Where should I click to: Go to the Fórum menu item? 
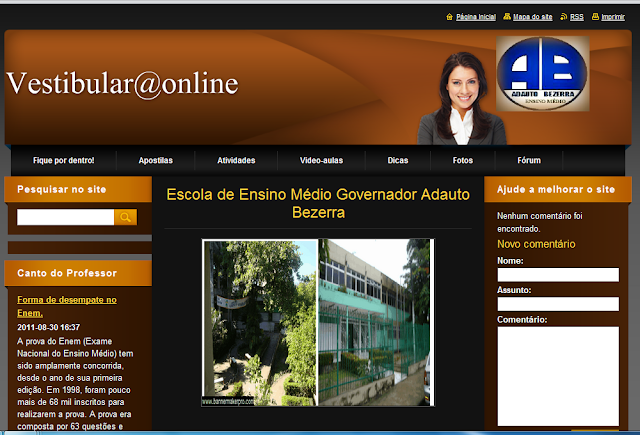point(529,160)
